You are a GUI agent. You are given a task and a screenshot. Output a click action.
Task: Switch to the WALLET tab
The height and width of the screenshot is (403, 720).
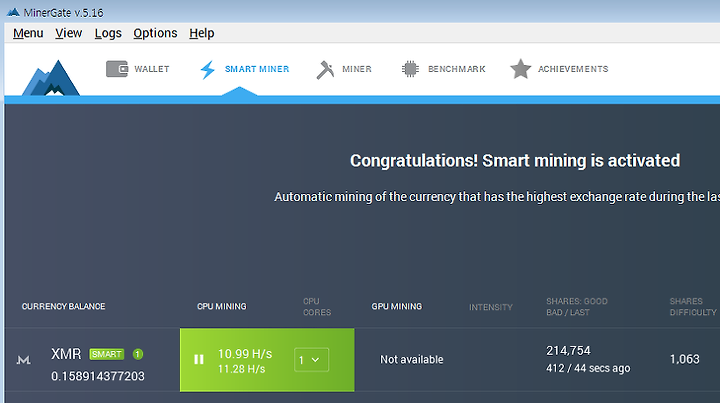click(152, 69)
